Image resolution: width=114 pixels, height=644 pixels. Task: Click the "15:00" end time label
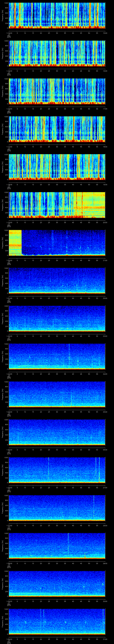coord(105,33)
